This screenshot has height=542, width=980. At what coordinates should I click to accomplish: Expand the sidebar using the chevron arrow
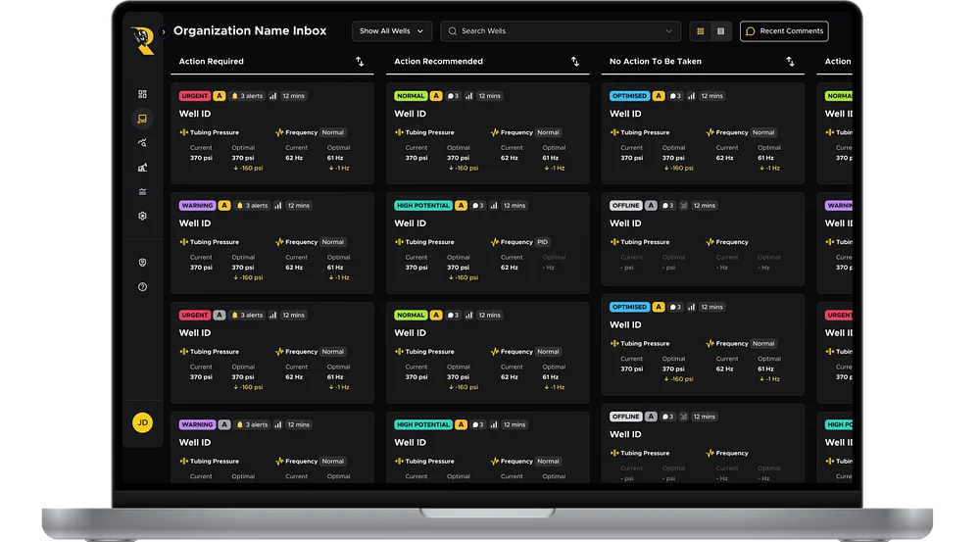(x=164, y=31)
